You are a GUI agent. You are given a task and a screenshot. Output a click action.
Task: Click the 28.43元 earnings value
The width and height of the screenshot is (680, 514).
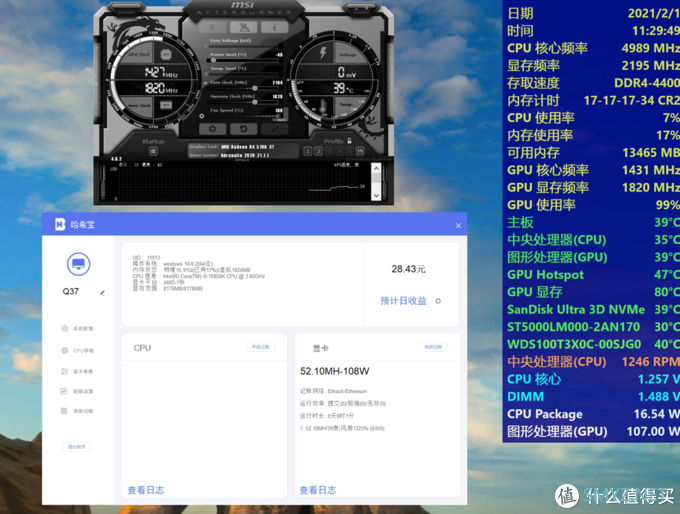tap(409, 269)
